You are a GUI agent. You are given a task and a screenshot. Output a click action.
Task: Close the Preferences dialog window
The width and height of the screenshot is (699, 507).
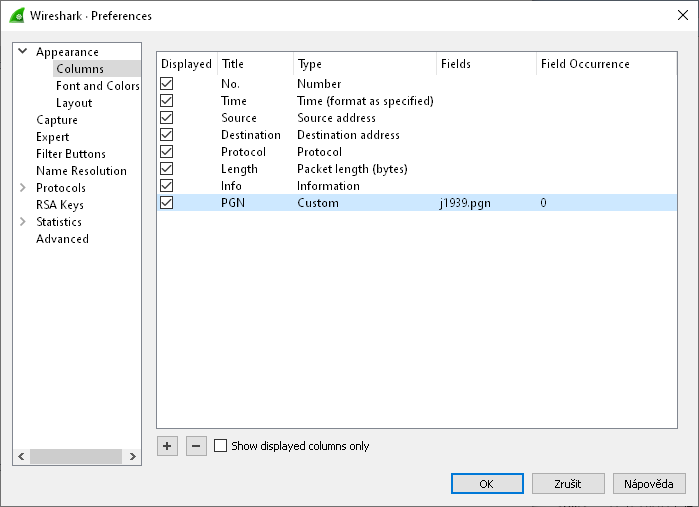(683, 15)
